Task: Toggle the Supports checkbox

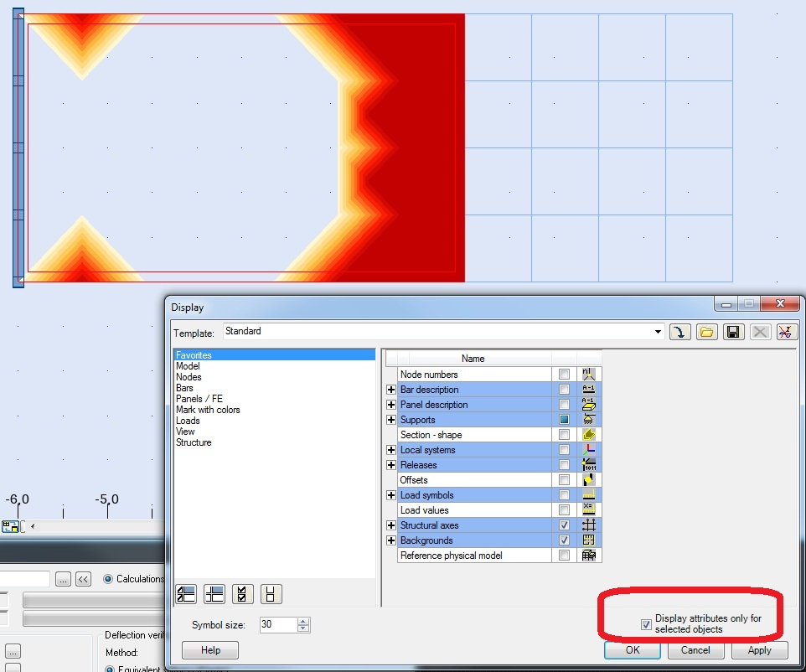Action: coord(564,420)
